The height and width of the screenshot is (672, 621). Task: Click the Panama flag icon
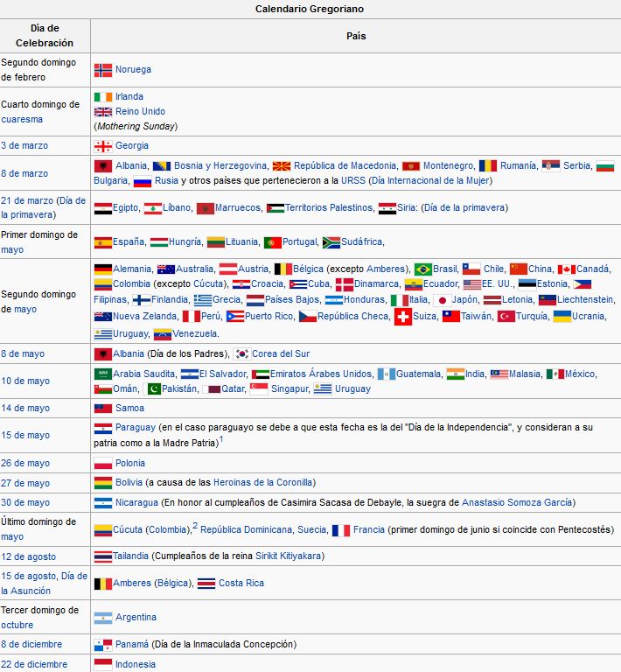click(102, 645)
